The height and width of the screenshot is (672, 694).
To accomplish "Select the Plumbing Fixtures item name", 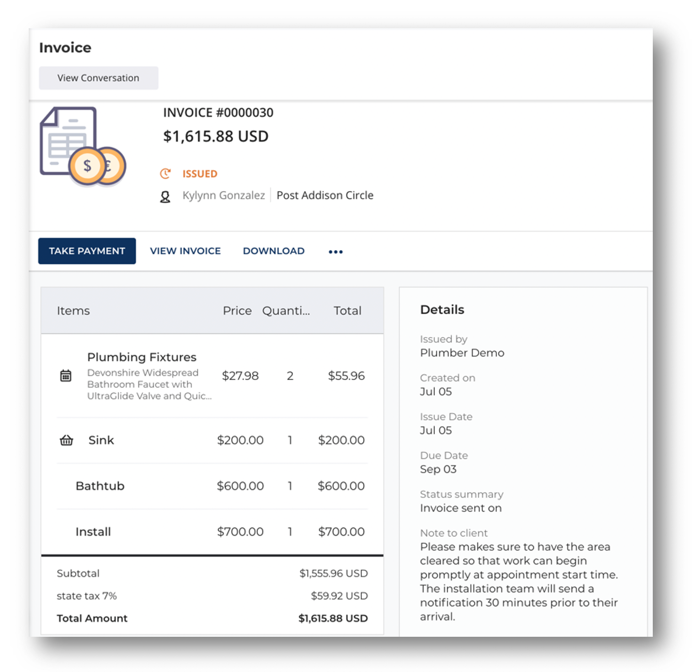I will pyautogui.click(x=142, y=357).
